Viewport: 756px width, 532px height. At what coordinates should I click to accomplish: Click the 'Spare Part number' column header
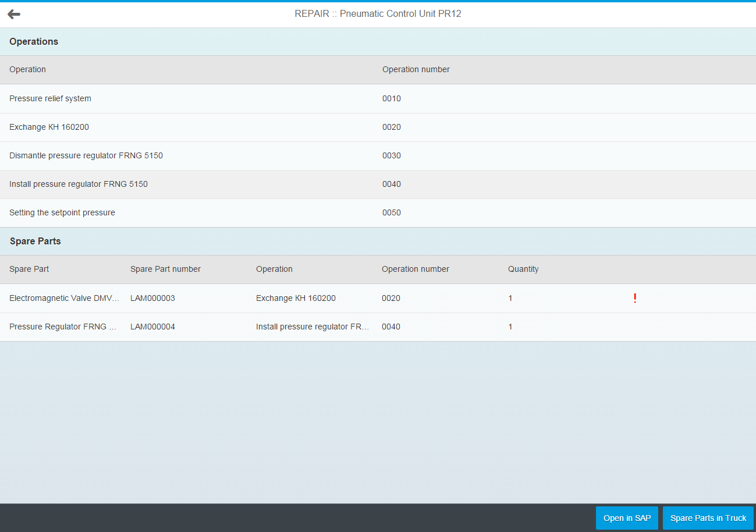(165, 269)
